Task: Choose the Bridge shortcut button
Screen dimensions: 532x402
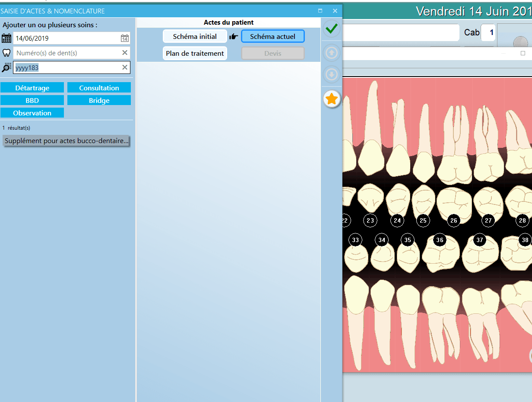Action: [99, 100]
